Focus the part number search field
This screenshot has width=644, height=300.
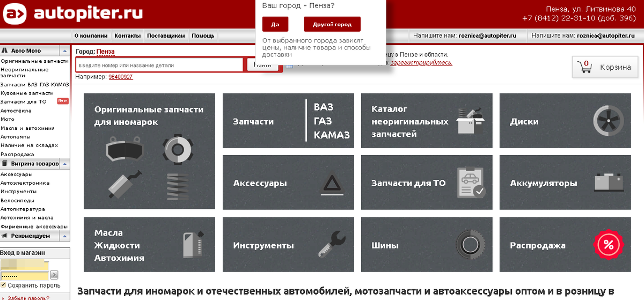(x=160, y=65)
